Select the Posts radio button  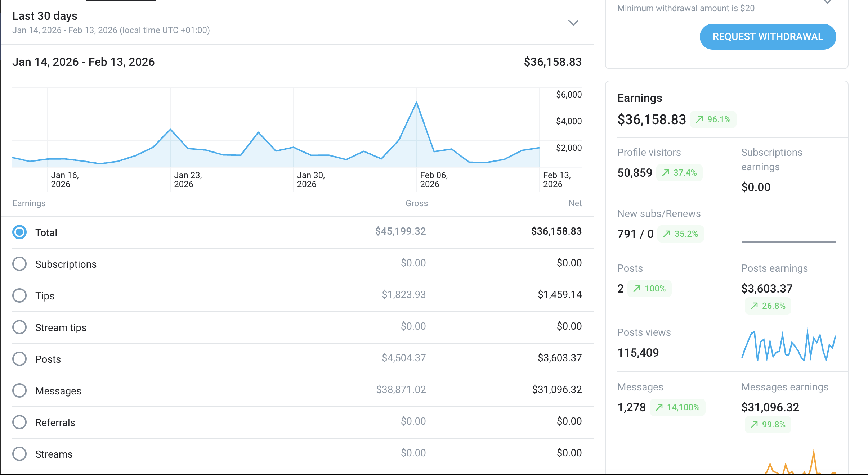click(x=19, y=359)
